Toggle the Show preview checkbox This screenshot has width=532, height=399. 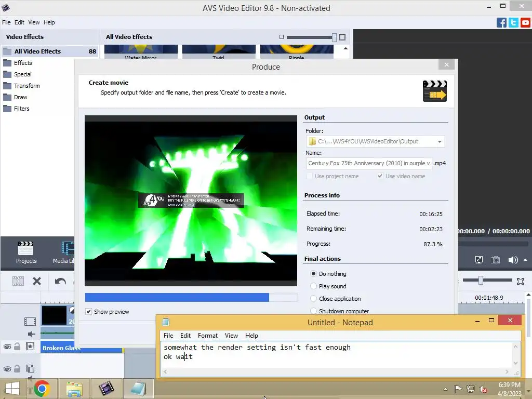88,312
